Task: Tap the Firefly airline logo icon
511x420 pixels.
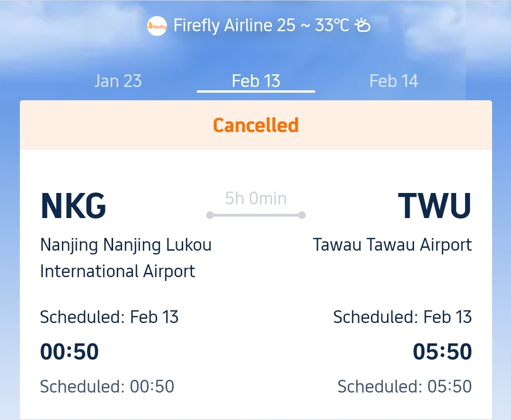Action: [157, 26]
